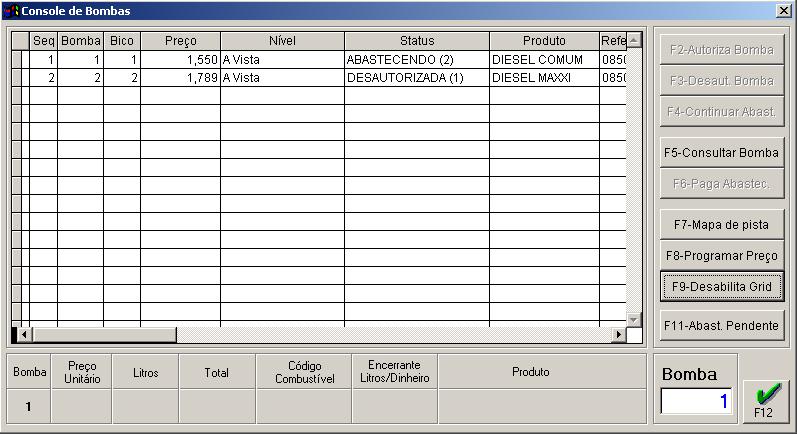
Task: Click the Preço Unitário header in bottom panel
Action: (82, 372)
